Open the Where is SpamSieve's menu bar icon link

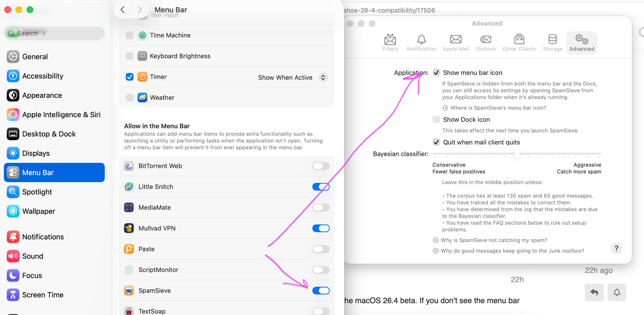pos(498,108)
